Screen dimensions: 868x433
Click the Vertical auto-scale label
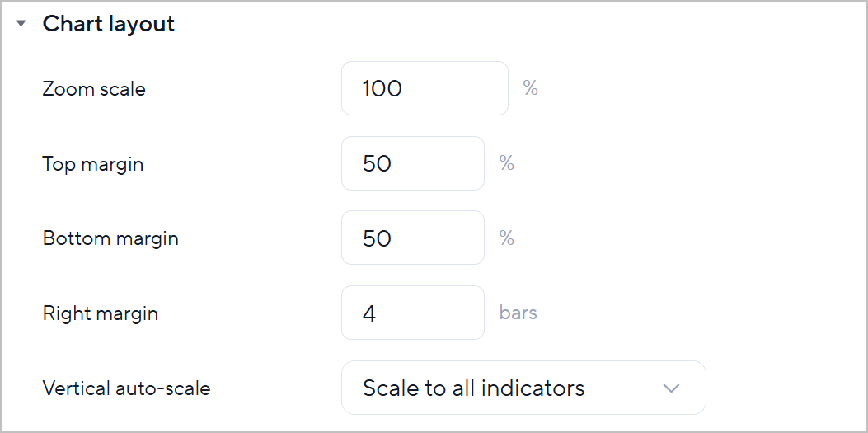(126, 388)
